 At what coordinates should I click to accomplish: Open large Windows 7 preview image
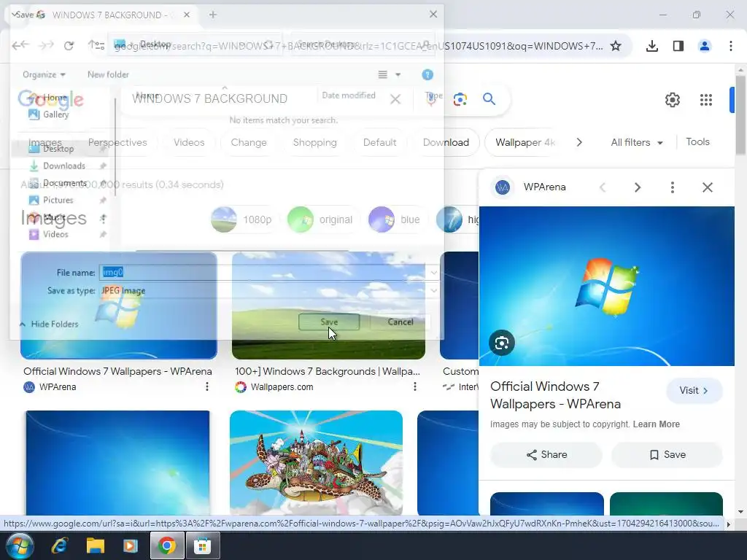pyautogui.click(x=606, y=286)
